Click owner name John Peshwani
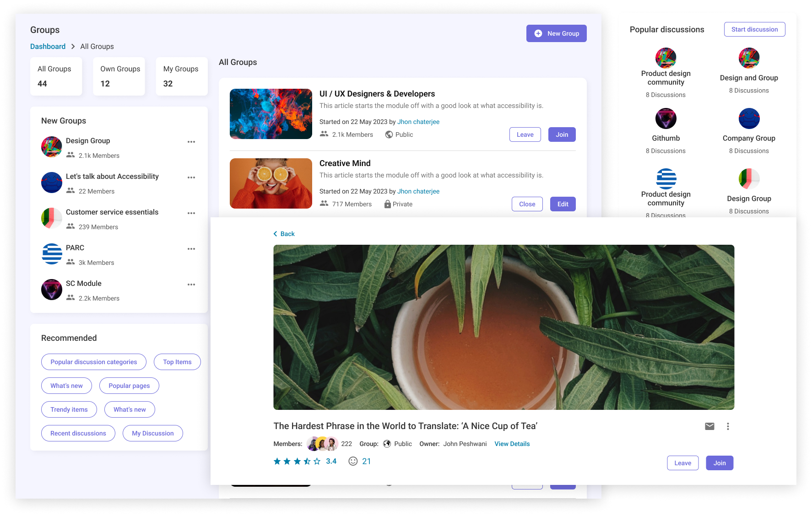The image size is (812, 516). point(465,444)
